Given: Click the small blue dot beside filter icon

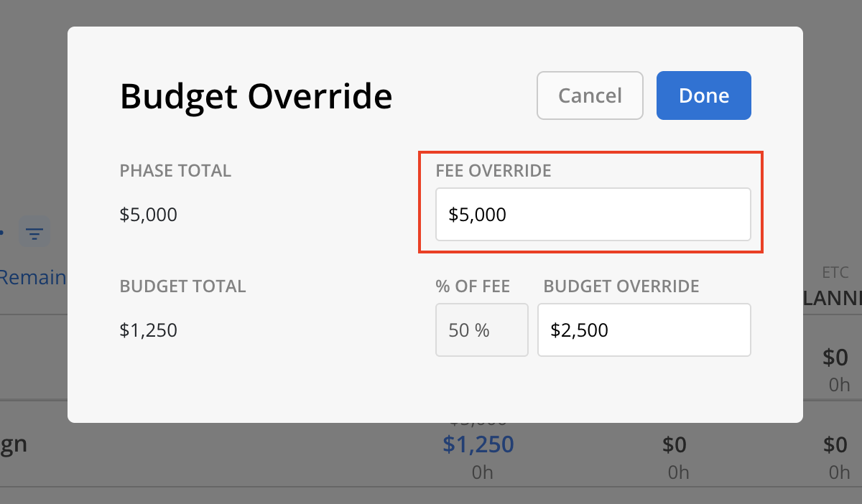Looking at the screenshot, I should tap(2, 233).
